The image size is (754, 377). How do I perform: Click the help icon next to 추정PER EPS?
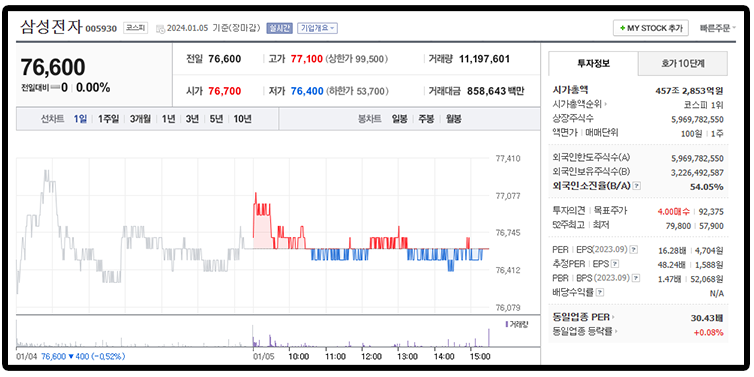(615, 264)
